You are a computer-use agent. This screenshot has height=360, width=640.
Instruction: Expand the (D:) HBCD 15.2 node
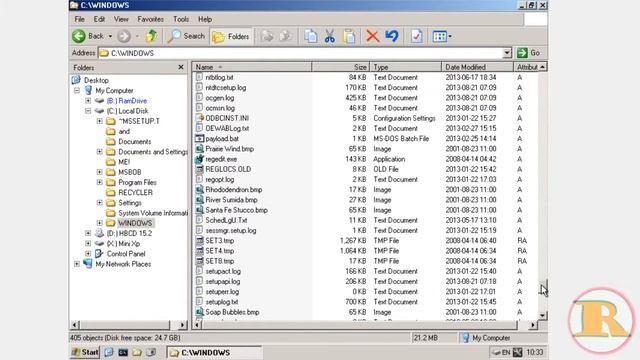pos(88,233)
